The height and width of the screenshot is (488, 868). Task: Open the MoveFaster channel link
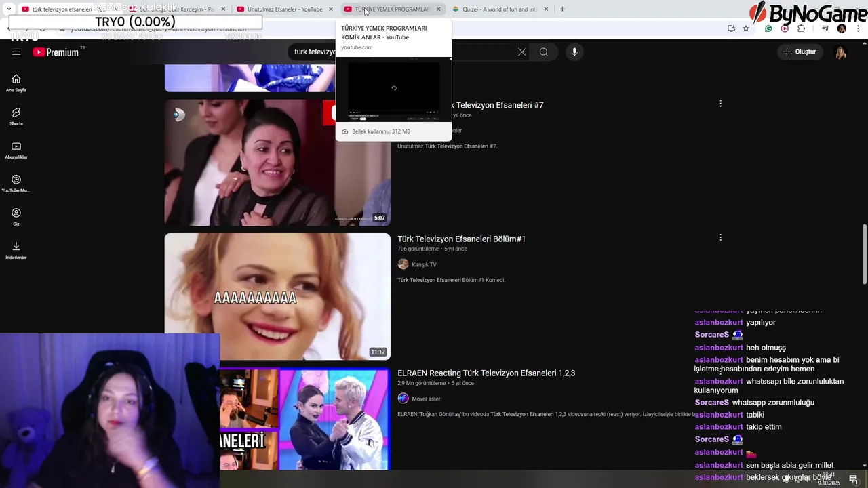[426, 399]
